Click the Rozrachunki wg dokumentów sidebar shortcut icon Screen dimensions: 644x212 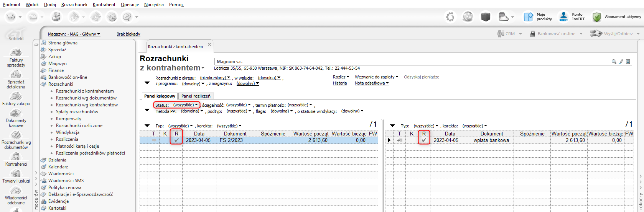tap(16, 135)
